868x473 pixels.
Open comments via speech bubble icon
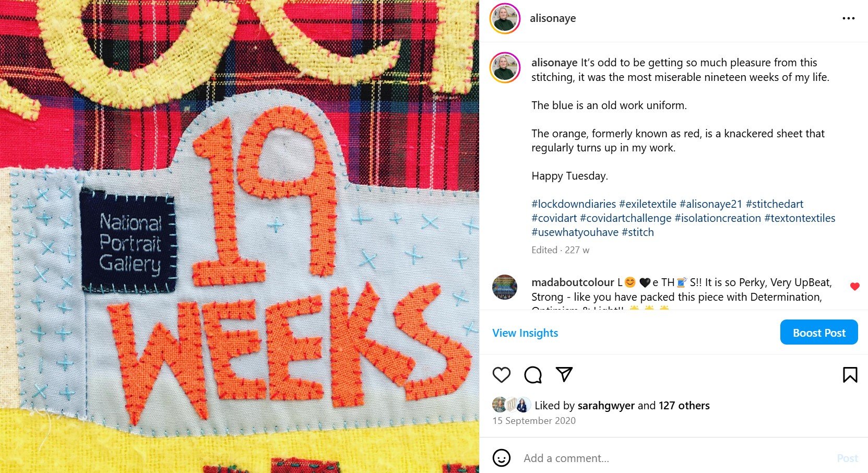533,375
